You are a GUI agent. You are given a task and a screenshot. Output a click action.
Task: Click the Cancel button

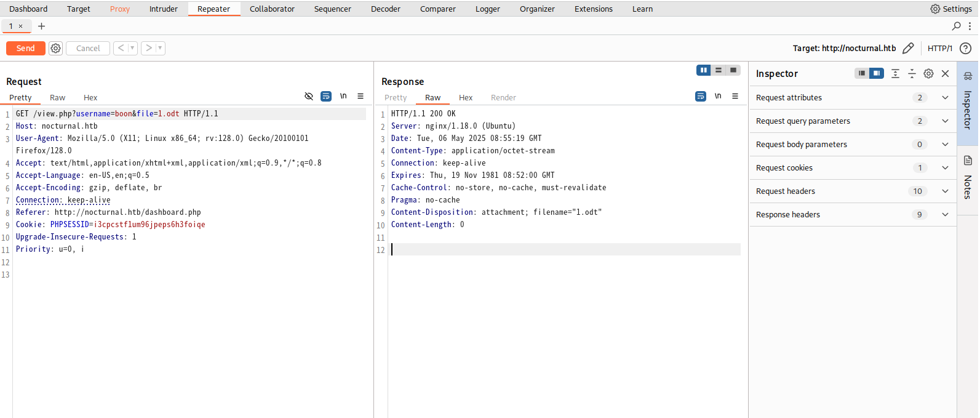[x=88, y=48]
